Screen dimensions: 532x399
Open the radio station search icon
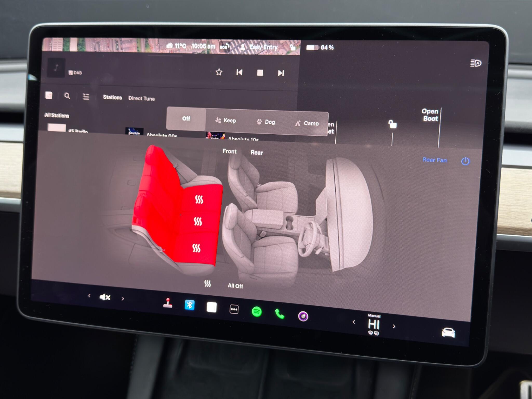(67, 96)
